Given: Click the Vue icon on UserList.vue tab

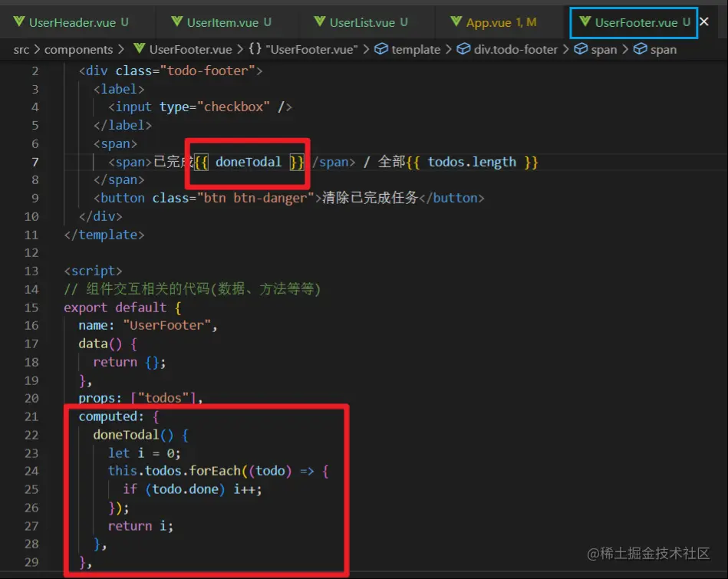Looking at the screenshot, I should (x=319, y=21).
